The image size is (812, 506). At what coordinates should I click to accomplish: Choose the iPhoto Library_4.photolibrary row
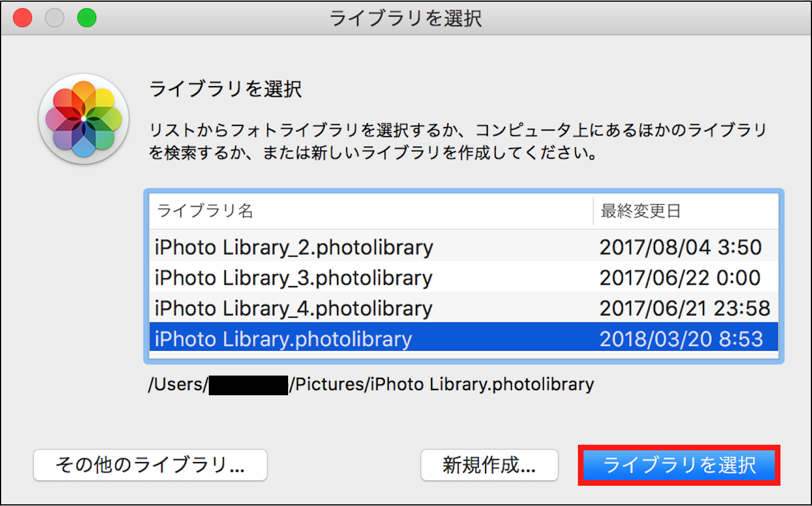(x=294, y=308)
